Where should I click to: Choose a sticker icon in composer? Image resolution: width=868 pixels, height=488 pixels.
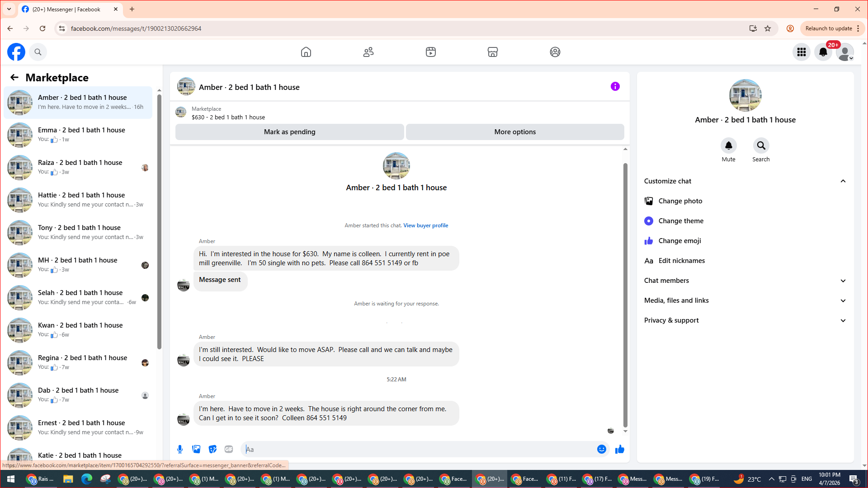pos(212,449)
